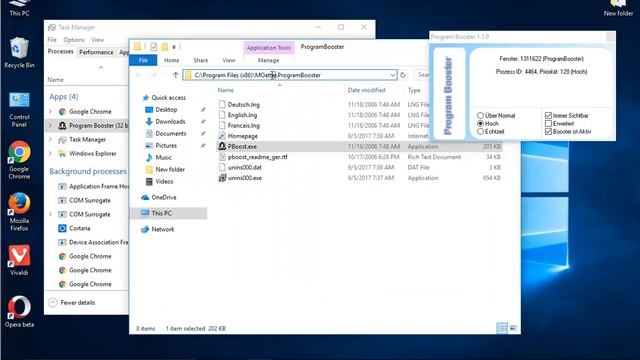Select Cortana background process
Viewport: 640px width, 360px height.
point(79,228)
